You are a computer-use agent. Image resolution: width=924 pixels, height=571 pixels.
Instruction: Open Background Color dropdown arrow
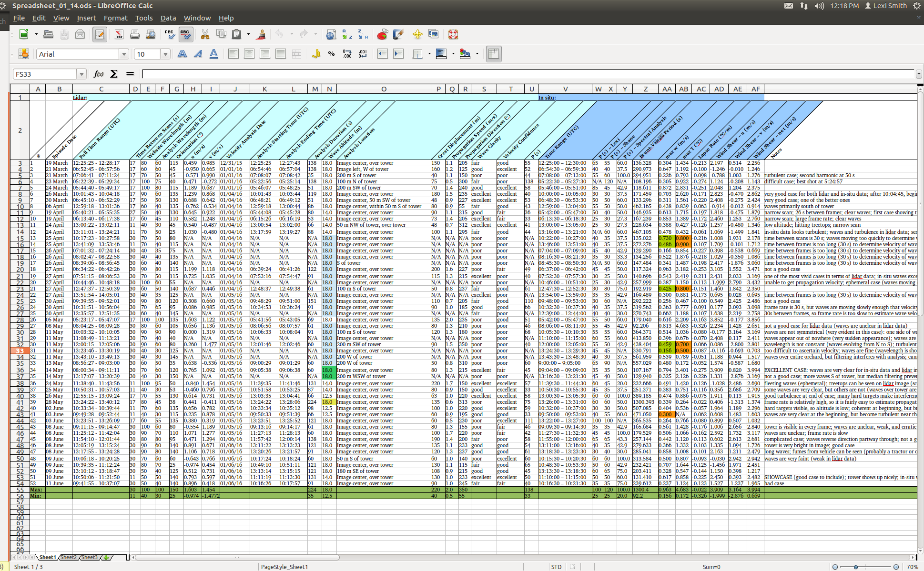453,54
